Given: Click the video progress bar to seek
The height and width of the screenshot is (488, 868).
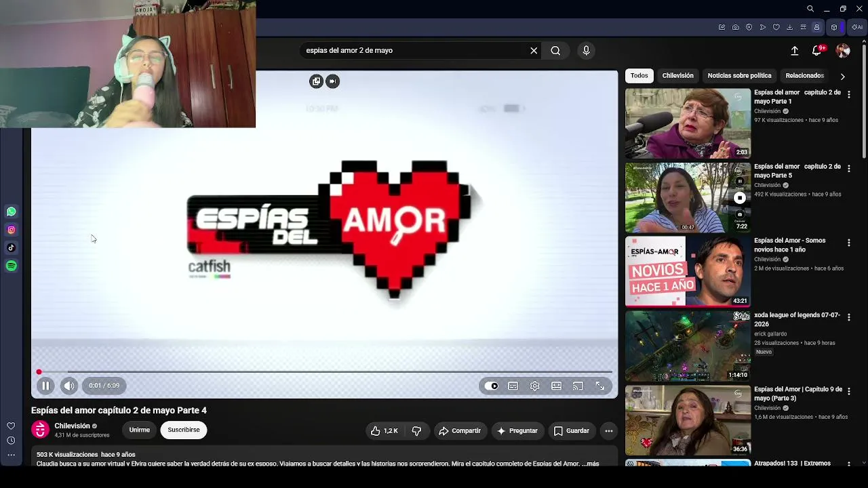Looking at the screenshot, I should point(325,371).
